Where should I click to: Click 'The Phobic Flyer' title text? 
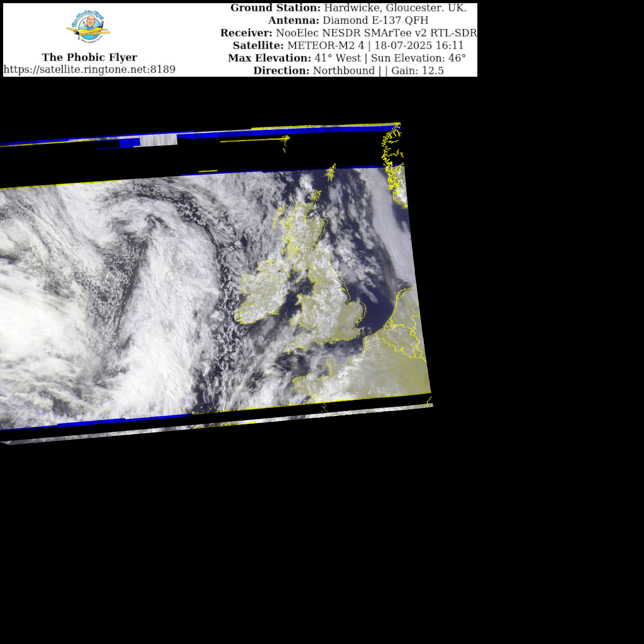pos(89,57)
